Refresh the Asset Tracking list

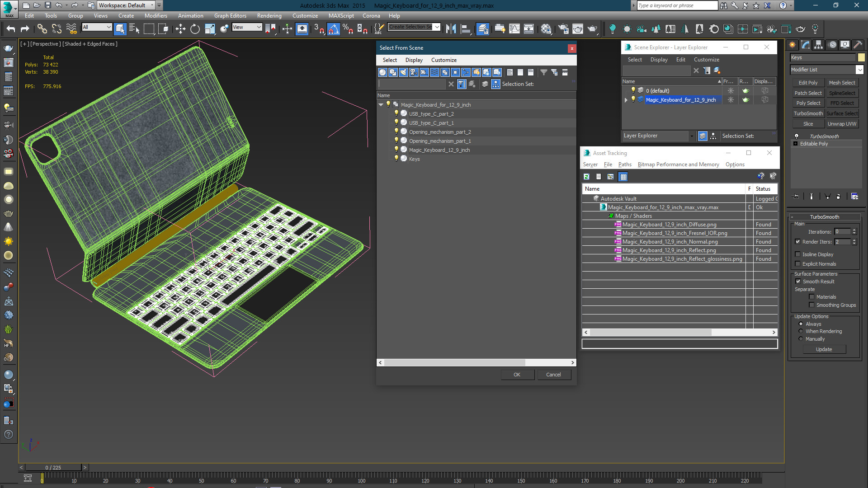click(x=586, y=177)
